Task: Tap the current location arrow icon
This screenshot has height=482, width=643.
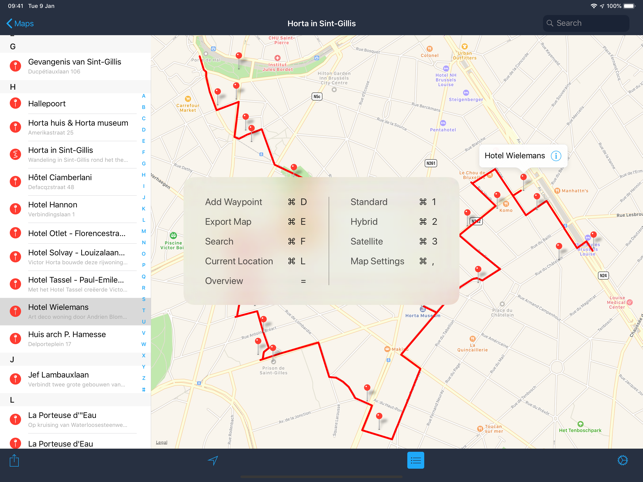Action: [x=213, y=460]
